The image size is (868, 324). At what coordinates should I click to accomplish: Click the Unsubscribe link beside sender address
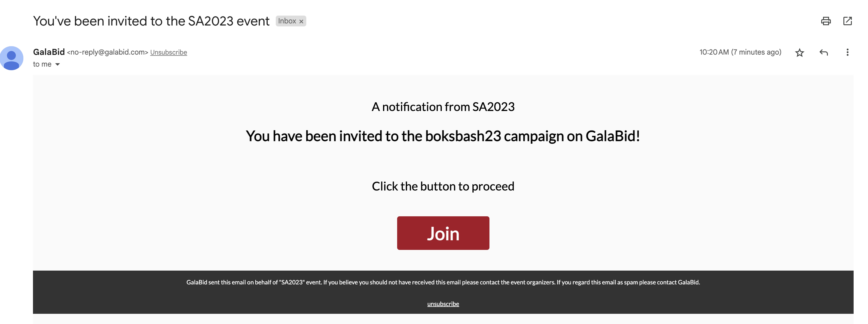click(x=168, y=52)
